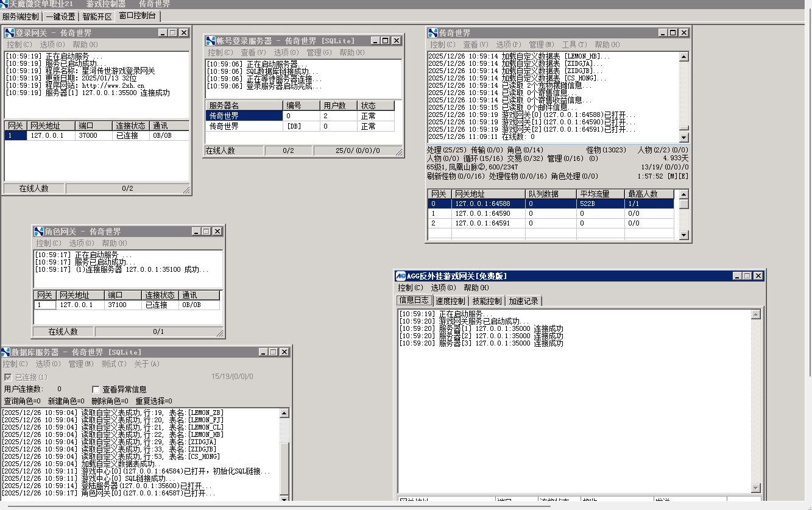Switch to the 速度控制 tab
The image size is (812, 510).
click(450, 301)
